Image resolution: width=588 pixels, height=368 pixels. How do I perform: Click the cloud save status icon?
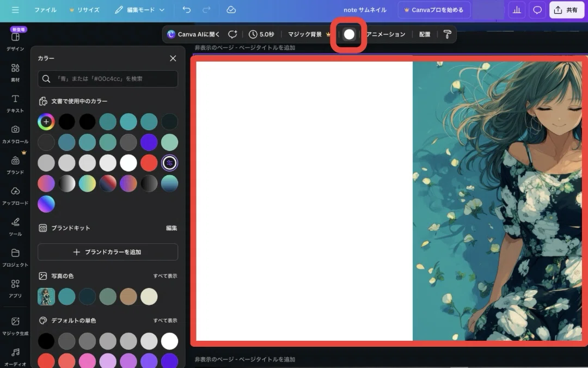[231, 10]
